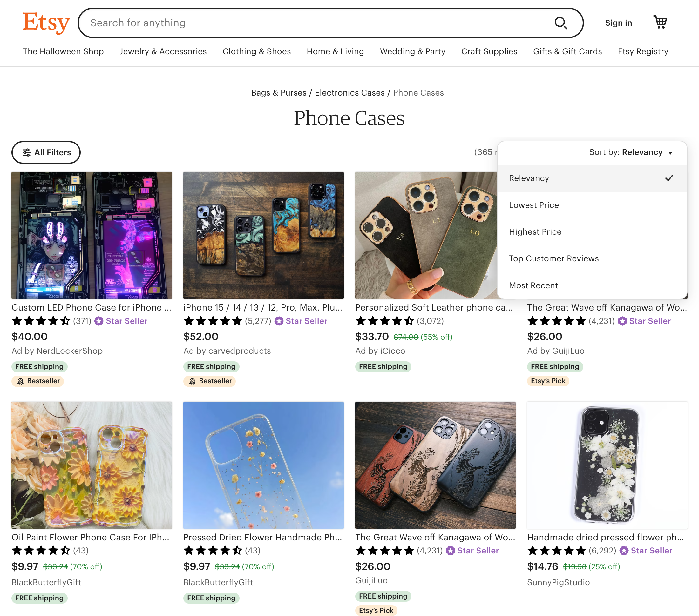Choose Lowest Price sort option
This screenshot has height=616, width=699.
click(534, 205)
